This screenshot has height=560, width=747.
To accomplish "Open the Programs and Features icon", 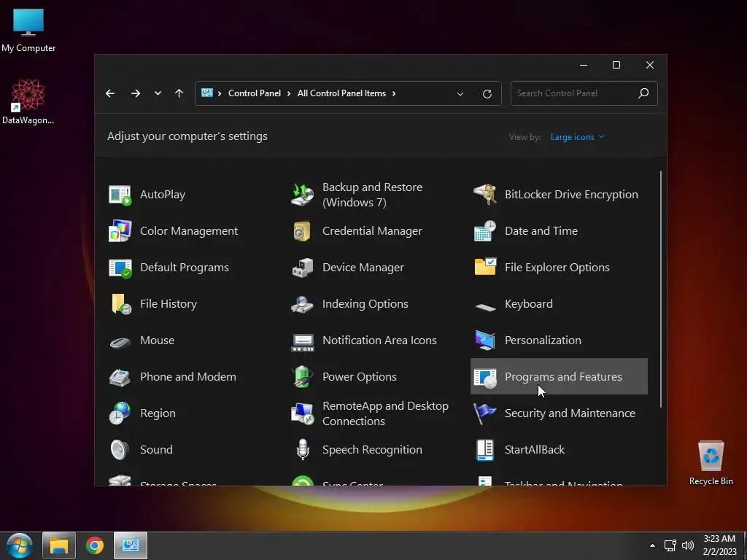I will pos(485,377).
